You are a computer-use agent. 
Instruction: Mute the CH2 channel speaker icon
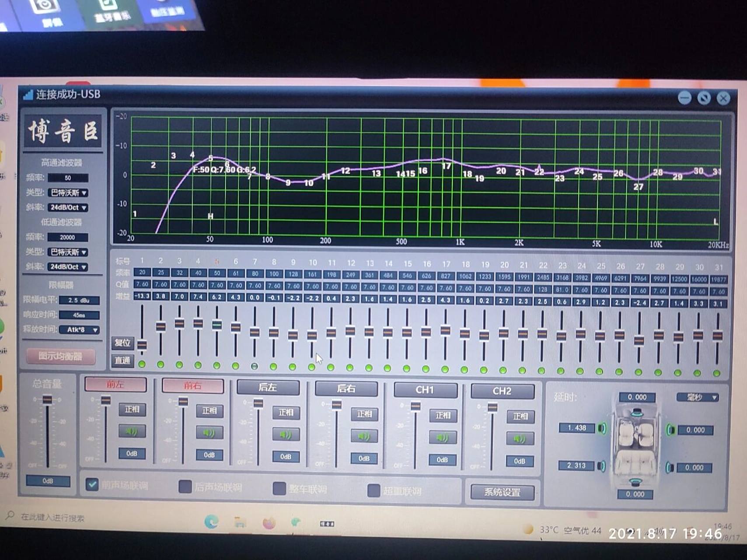[520, 439]
